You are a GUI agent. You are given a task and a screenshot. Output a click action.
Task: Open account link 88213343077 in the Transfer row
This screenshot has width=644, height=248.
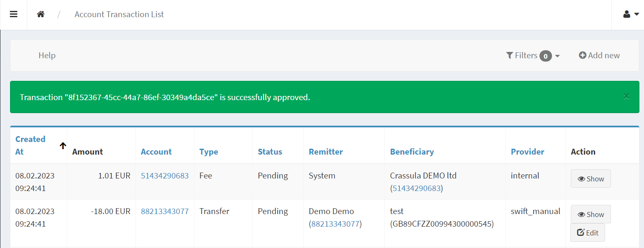tap(164, 211)
